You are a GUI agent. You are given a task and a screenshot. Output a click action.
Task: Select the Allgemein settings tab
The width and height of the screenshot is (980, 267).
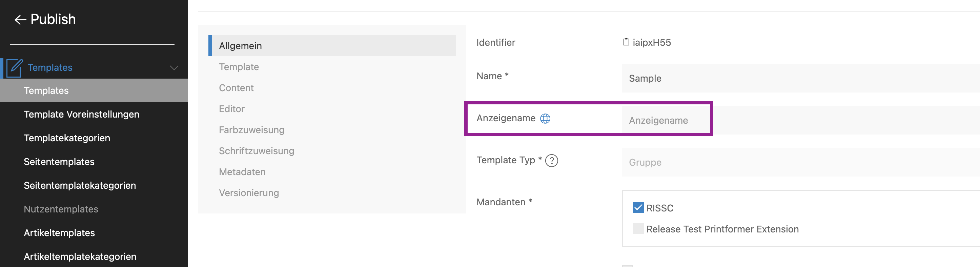coord(241,46)
